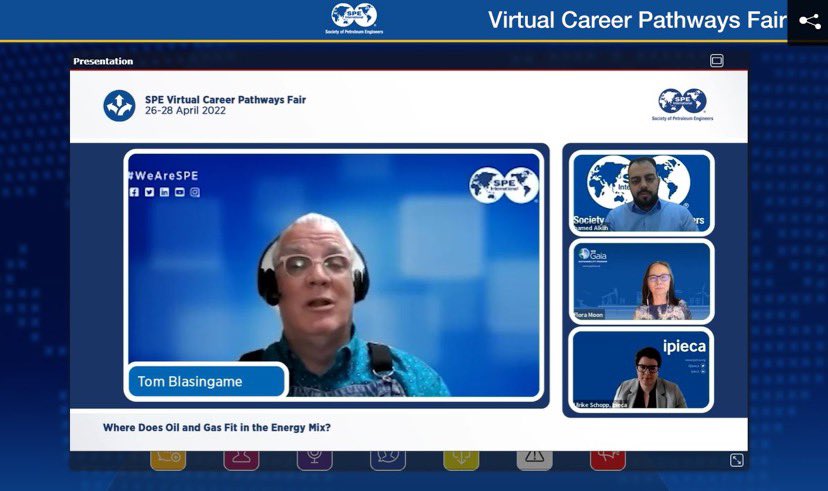Viewport: 828px width, 491px height.
Task: Click 'Where Does Oil and Gas Fit' session title
Action: (217, 428)
